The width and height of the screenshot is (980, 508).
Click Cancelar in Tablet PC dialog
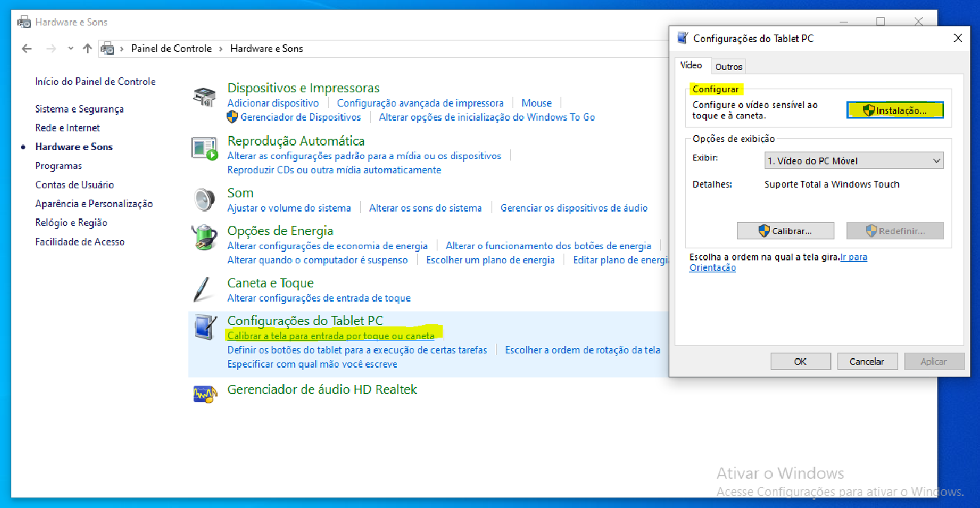(867, 362)
